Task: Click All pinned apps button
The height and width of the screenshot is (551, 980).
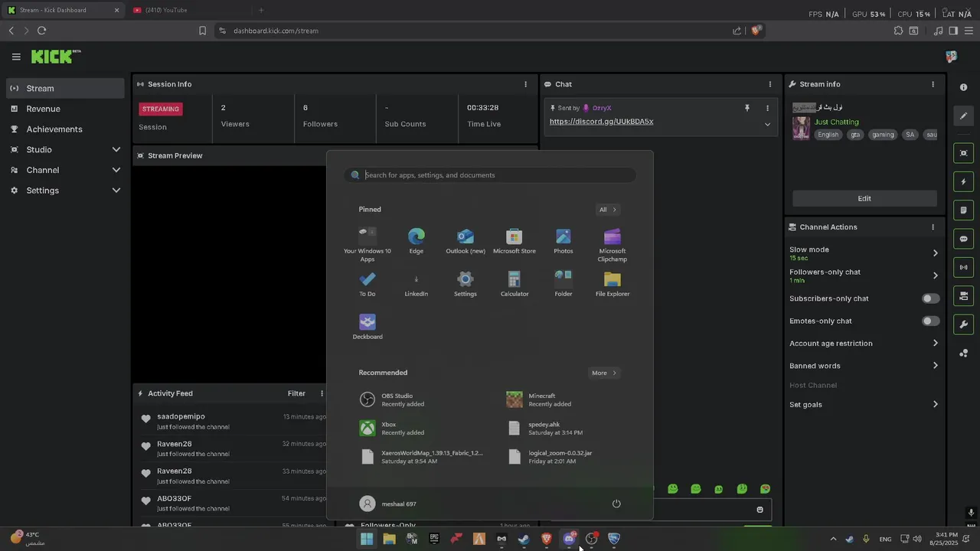Action: tap(607, 210)
